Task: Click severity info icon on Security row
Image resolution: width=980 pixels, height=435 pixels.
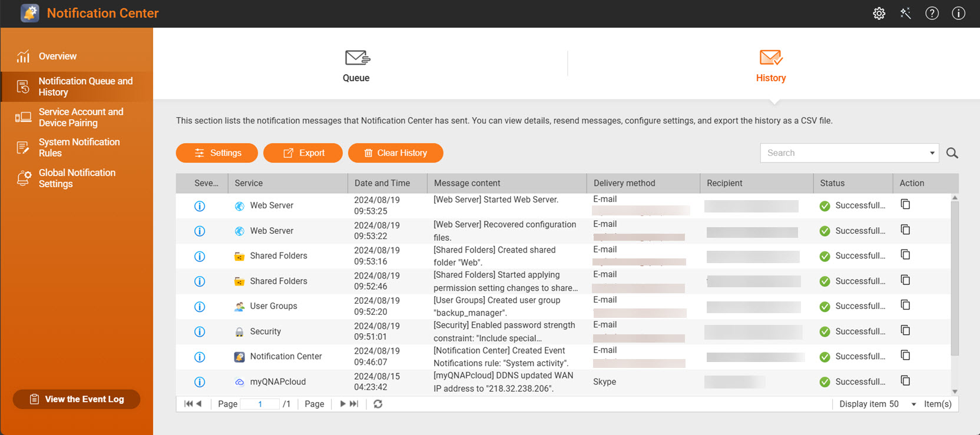Action: coord(200,332)
